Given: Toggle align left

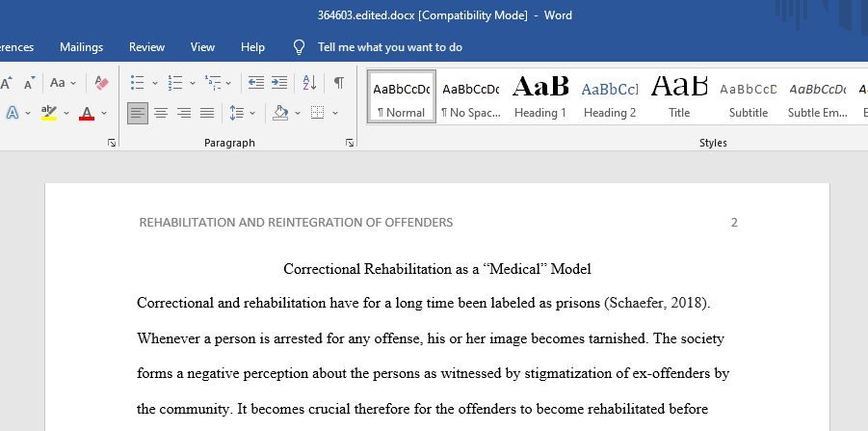Looking at the screenshot, I should [138, 113].
